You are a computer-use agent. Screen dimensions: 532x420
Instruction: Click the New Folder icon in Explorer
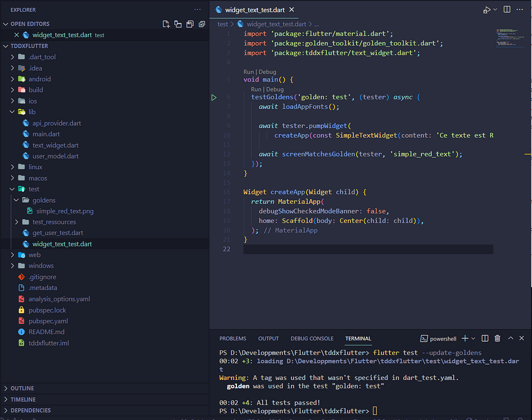(x=178, y=24)
